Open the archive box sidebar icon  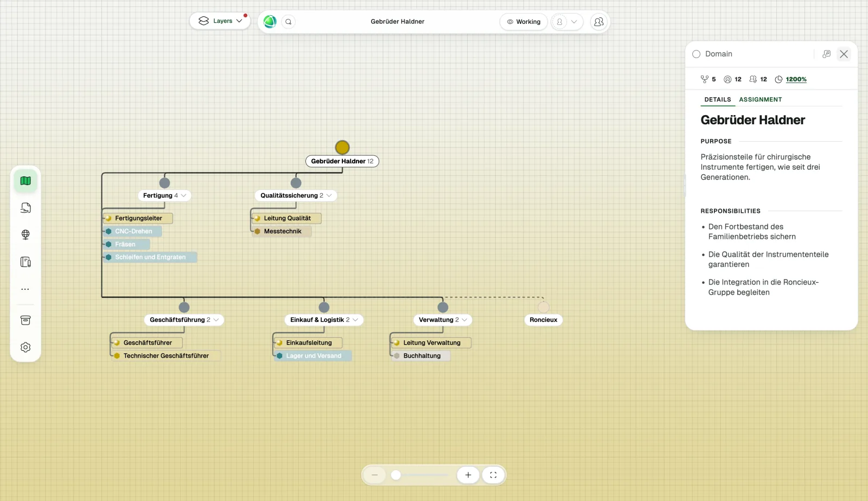pyautogui.click(x=25, y=320)
